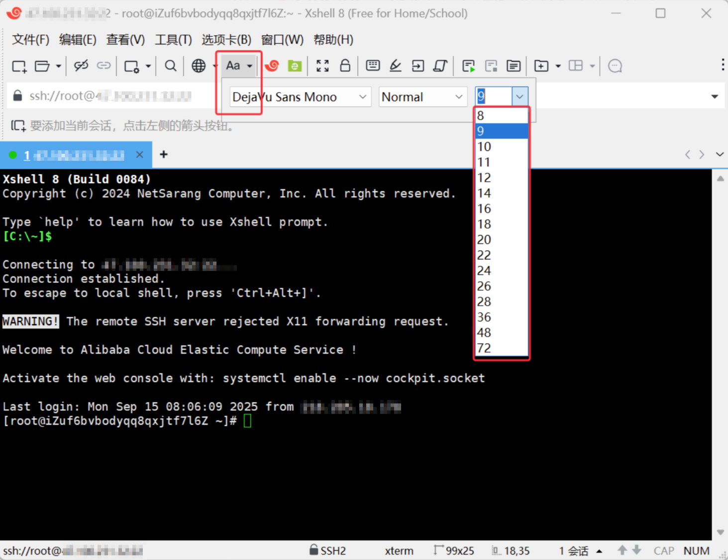Expand the session properties dropdown arrow
Screen dimensions: 728x560
coord(148,66)
